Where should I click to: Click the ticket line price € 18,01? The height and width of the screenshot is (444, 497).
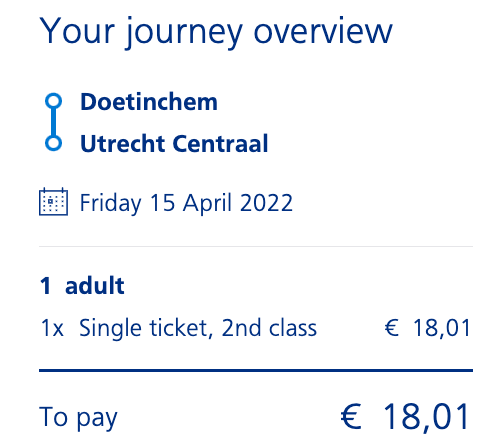(428, 328)
